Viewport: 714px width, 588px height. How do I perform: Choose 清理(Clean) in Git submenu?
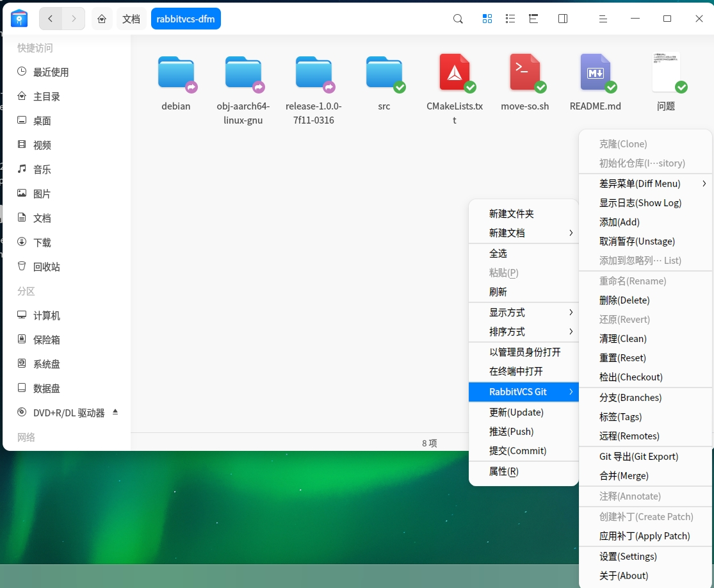[645, 338]
